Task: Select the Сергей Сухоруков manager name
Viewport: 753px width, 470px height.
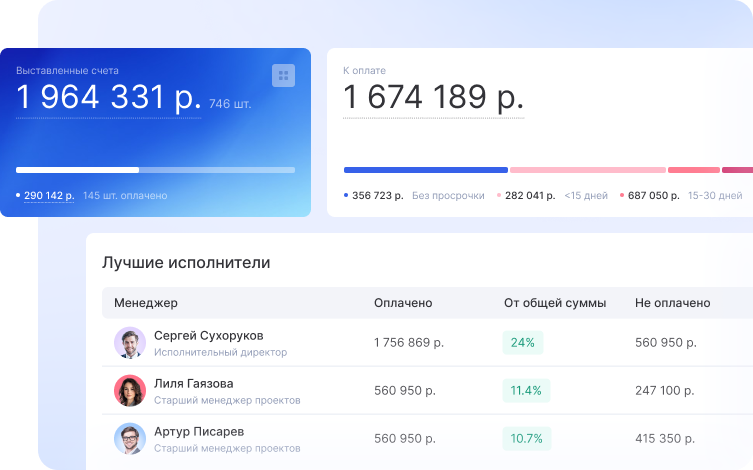Action: (208, 335)
